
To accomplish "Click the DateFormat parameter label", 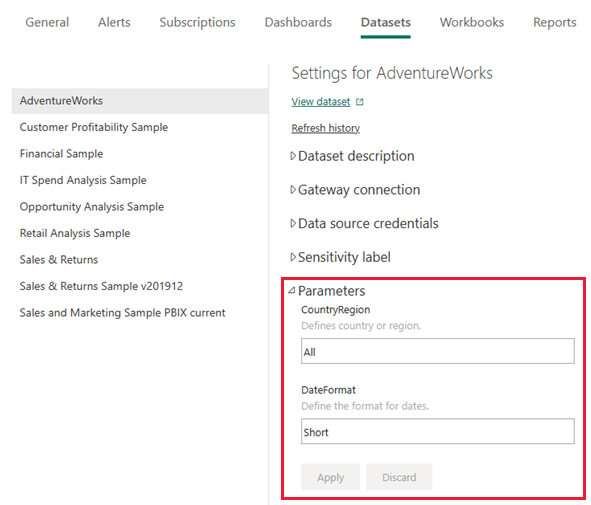I will coord(328,390).
